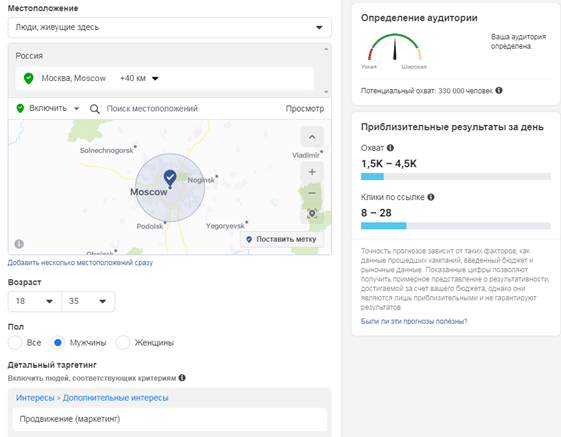561x437 pixels.
Task: Click info icon next to Охват
Action: (390, 147)
